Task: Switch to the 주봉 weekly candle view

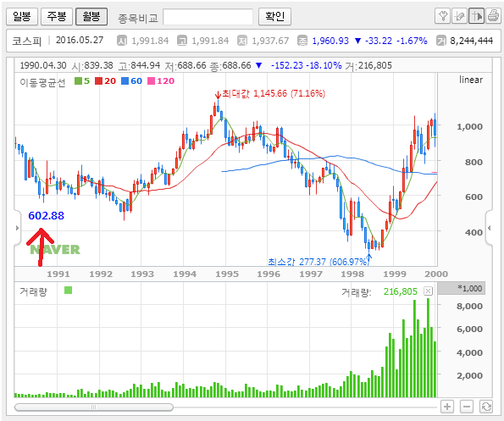Action: click(57, 16)
